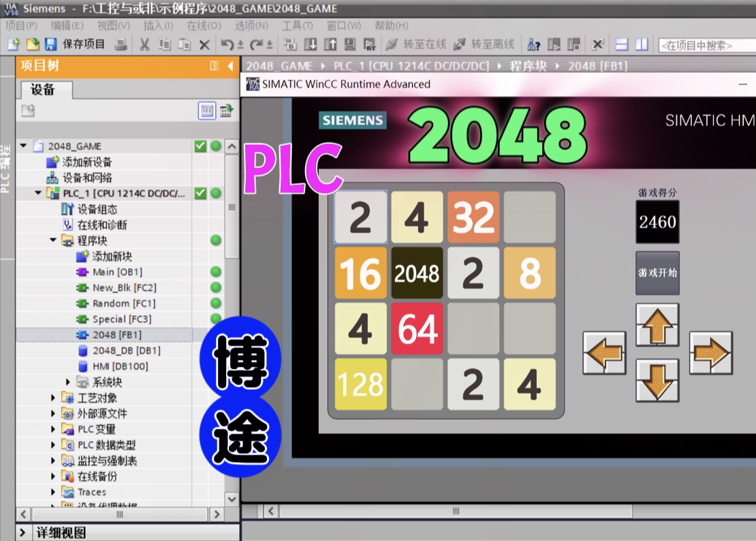The height and width of the screenshot is (541, 756).
Task: Click the start CPU icon
Action: coord(554,45)
